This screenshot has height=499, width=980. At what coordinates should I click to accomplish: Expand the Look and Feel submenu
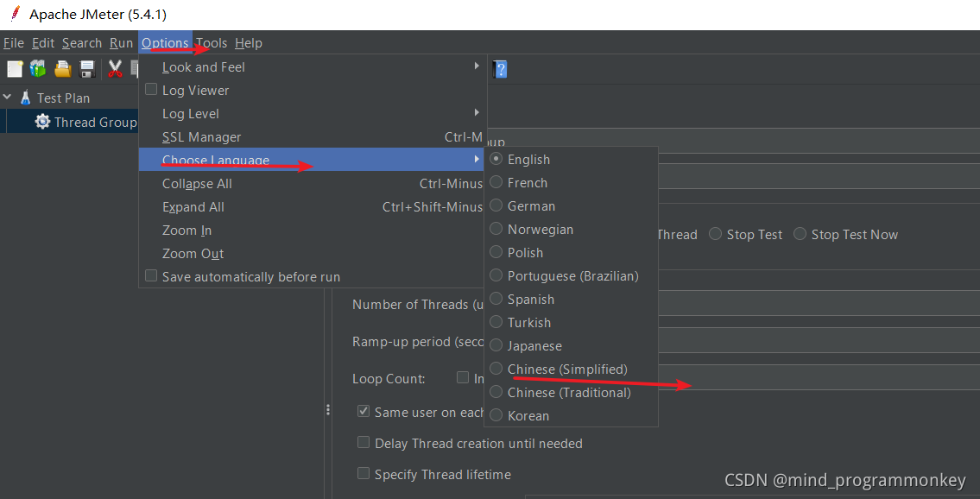click(x=313, y=66)
